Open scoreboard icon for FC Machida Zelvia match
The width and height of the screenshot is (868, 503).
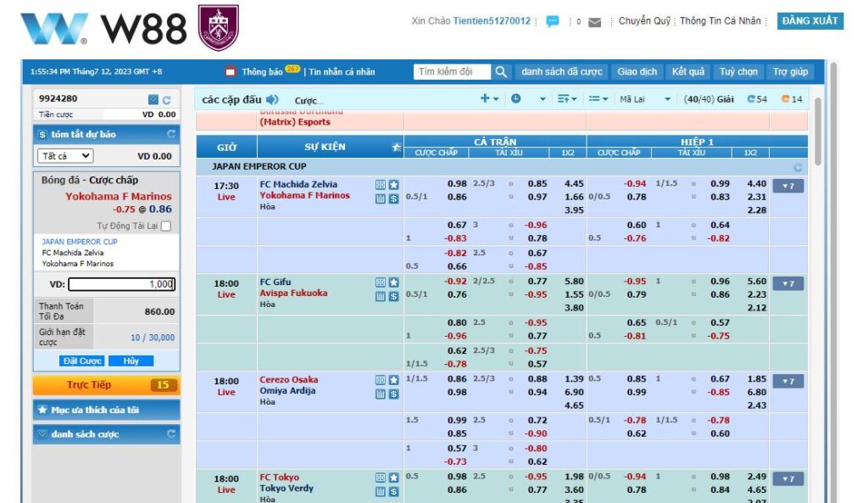(x=381, y=185)
